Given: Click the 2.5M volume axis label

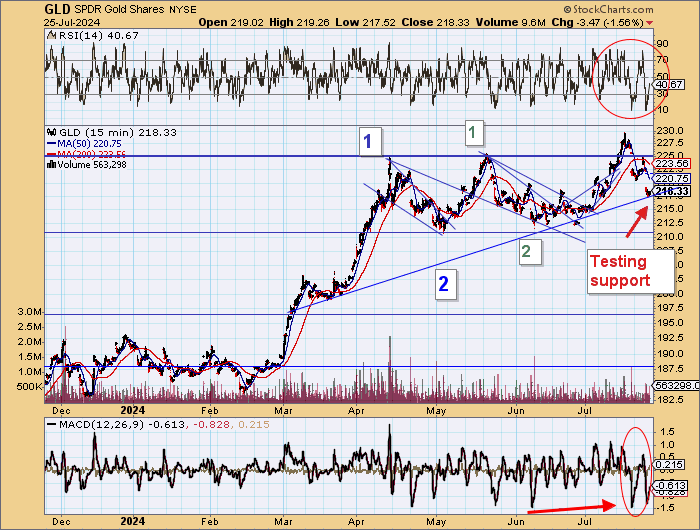Looking at the screenshot, I should pos(30,326).
